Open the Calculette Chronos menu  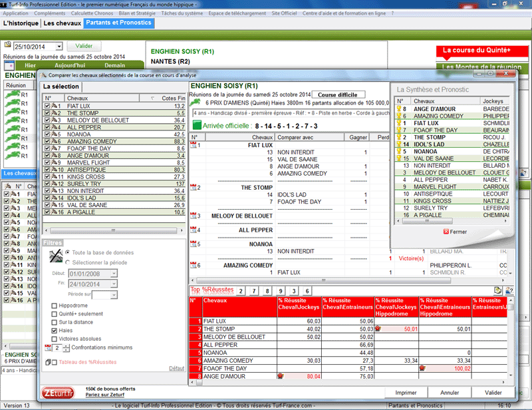coord(92,13)
